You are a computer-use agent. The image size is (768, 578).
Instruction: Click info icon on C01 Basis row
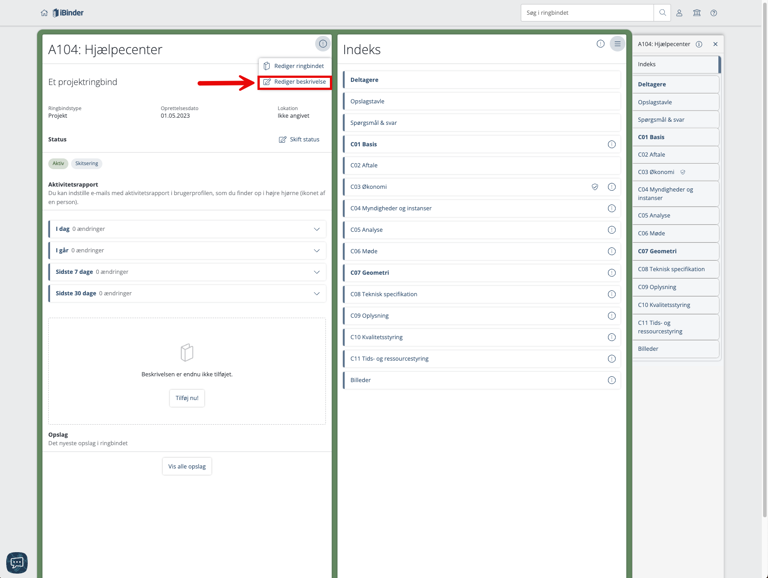611,144
